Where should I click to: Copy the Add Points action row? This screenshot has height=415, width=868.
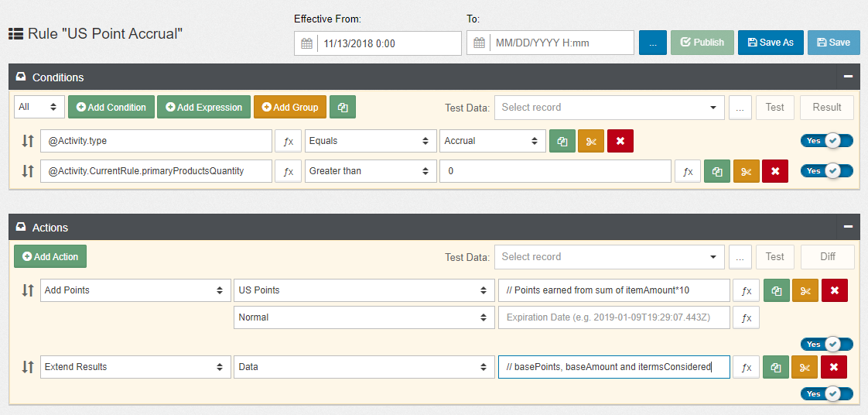coord(777,290)
